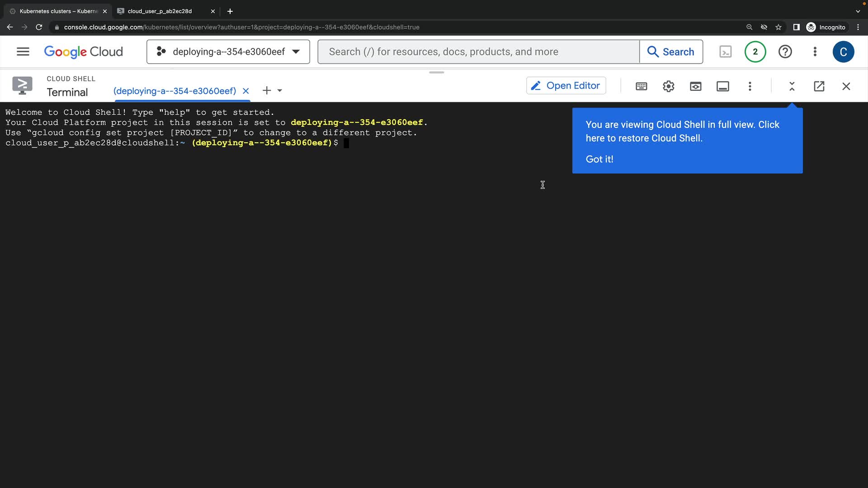This screenshot has height=488, width=868.
Task: Click the Cloud Shell resize drag handle
Action: tap(436, 72)
